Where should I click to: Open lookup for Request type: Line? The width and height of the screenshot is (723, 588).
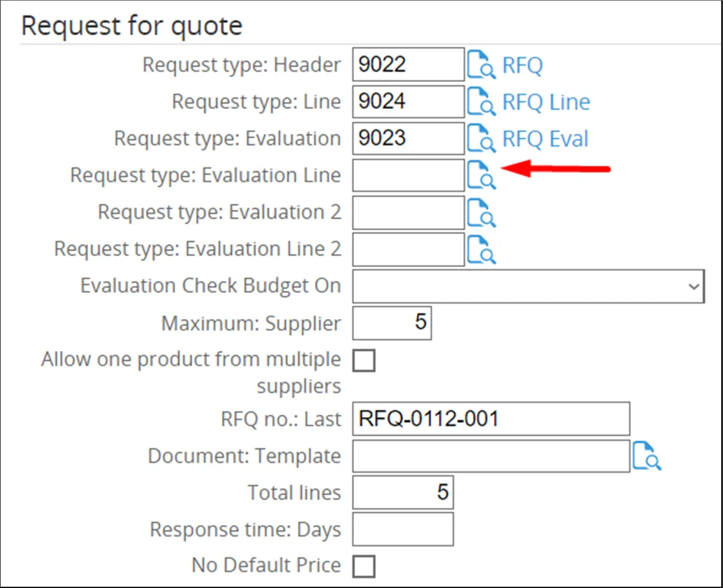[481, 102]
